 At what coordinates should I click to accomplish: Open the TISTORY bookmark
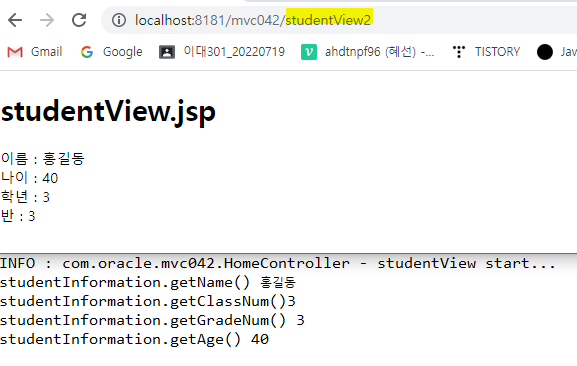tap(486, 52)
